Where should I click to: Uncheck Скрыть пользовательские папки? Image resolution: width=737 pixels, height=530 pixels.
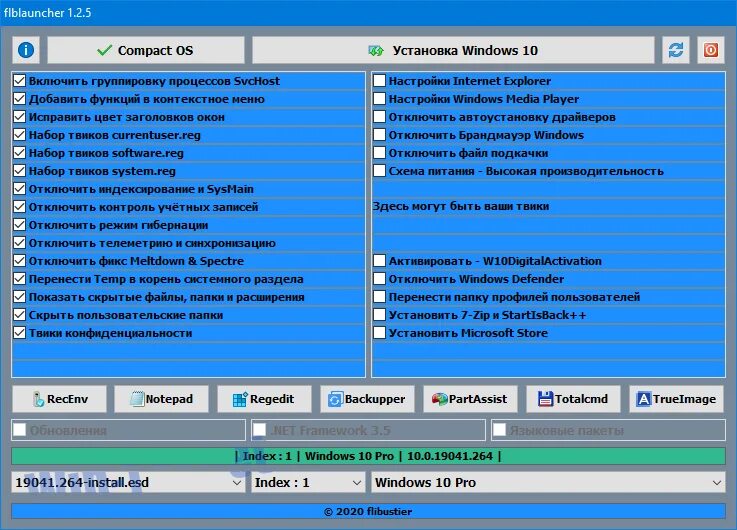(x=19, y=315)
